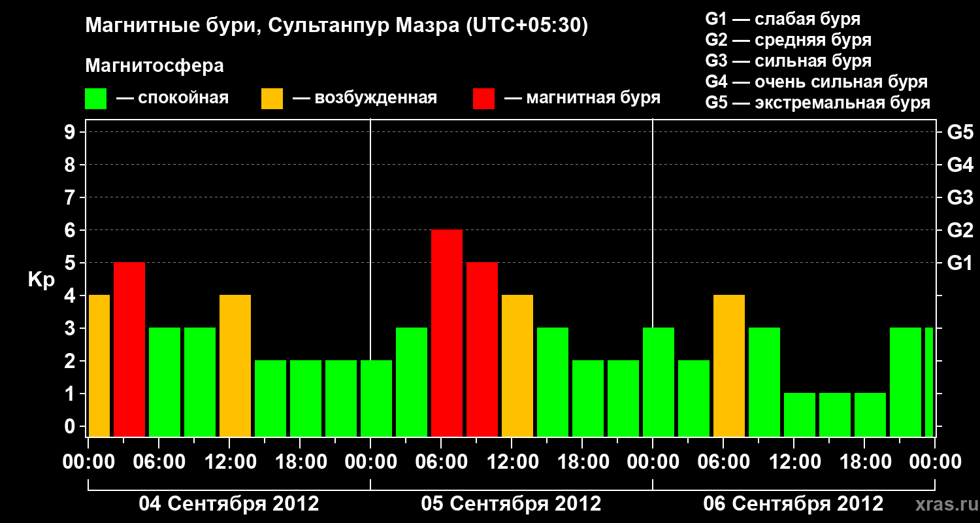Viewport: 980px width, 523px height.
Task: Click the right-axis 'G1' label
Action: coord(960,263)
